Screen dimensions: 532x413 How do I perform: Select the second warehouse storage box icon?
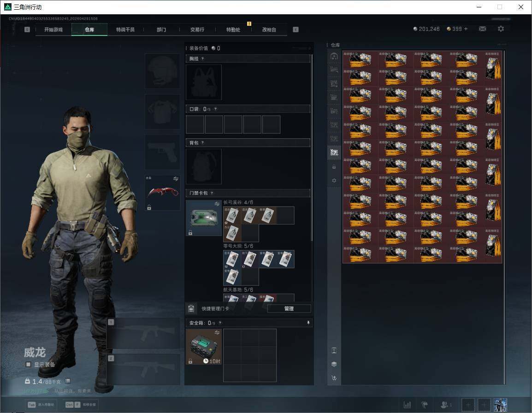[334, 70]
